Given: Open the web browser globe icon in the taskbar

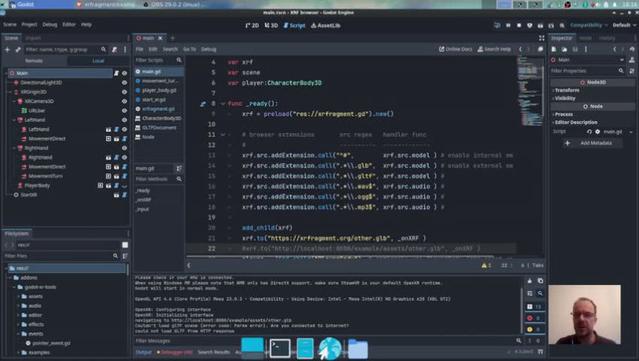Looking at the screenshot, I should (x=330, y=349).
